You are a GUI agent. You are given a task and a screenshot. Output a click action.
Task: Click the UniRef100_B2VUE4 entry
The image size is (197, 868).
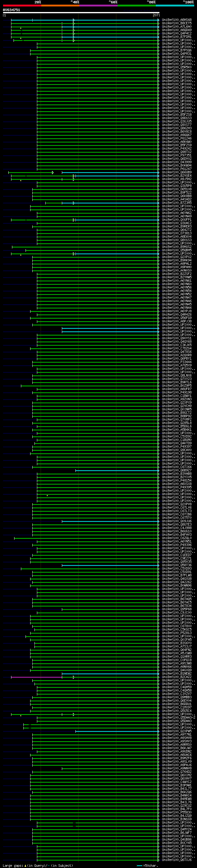(x=177, y=176)
